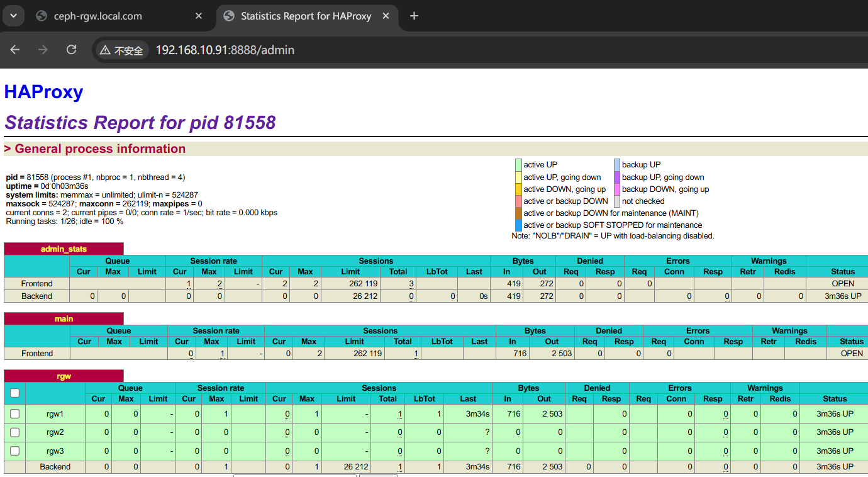
Task: Check the rgw1 server checkbox
Action: (14, 414)
